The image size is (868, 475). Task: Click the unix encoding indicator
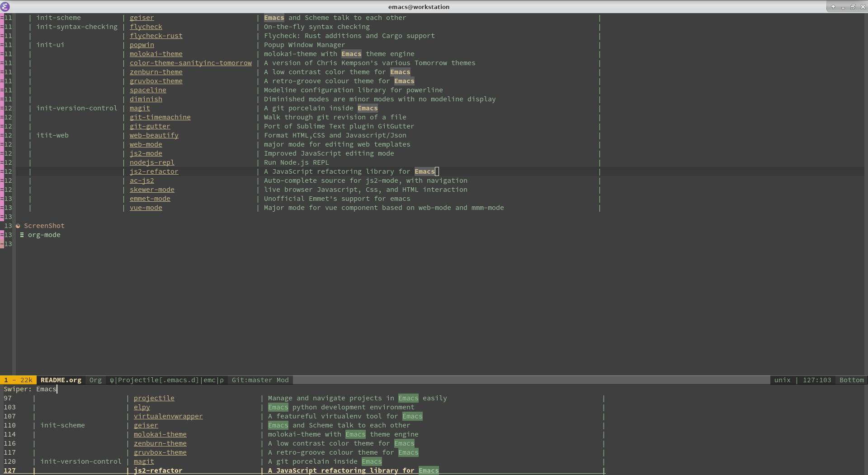(x=782, y=380)
